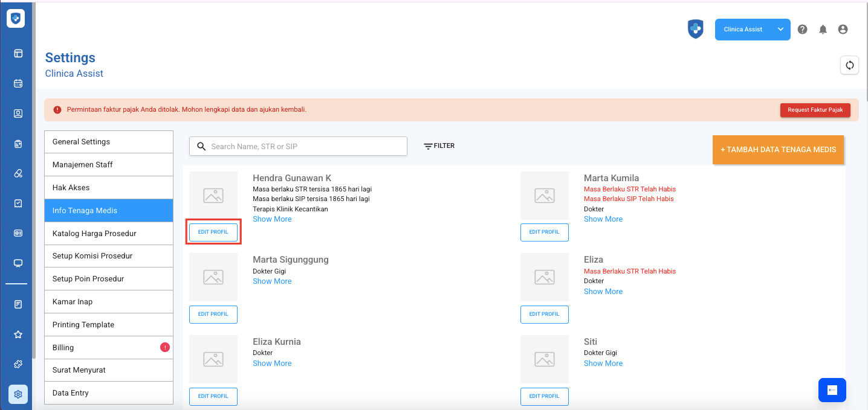The image size is (868, 410).
Task: Click the settings gear sidebar icon
Action: (x=18, y=394)
